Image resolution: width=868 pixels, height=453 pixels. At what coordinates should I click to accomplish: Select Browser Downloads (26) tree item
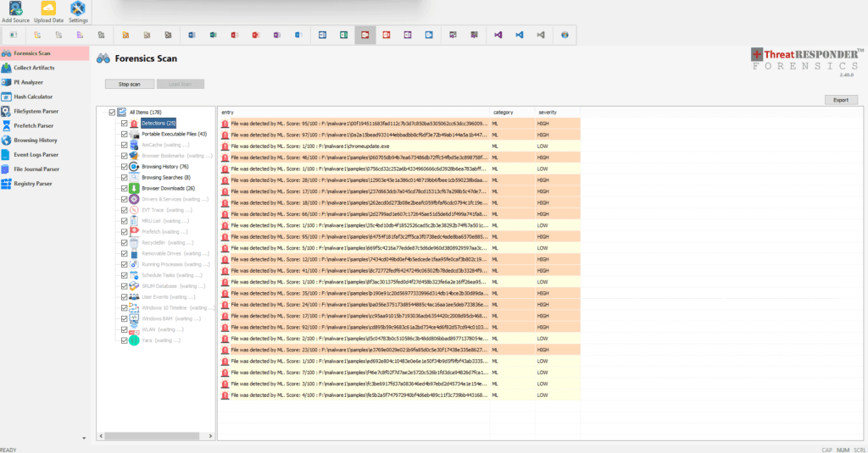tap(169, 188)
